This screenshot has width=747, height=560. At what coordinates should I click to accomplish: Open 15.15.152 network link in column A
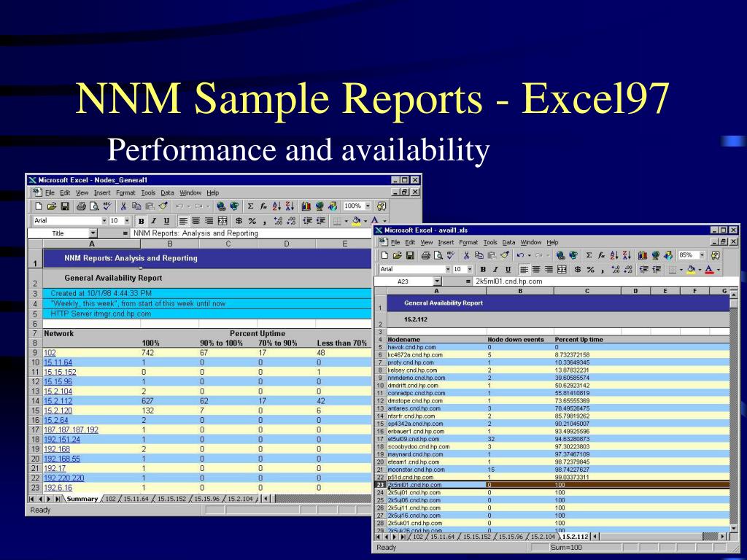(x=60, y=373)
